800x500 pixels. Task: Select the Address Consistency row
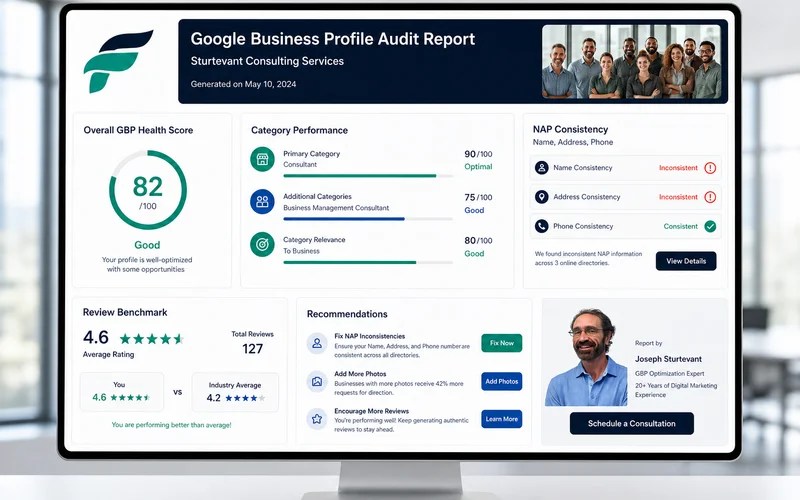click(x=626, y=197)
